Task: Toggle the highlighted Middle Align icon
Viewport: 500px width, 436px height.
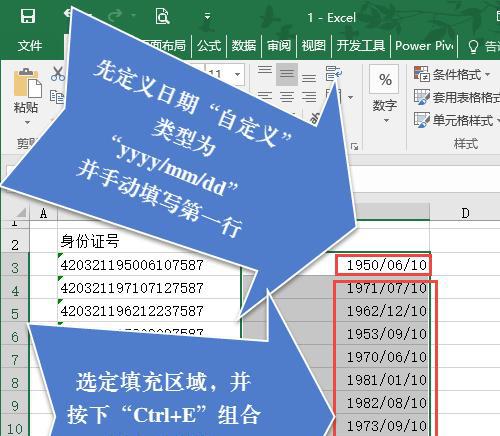Action: 287,74
